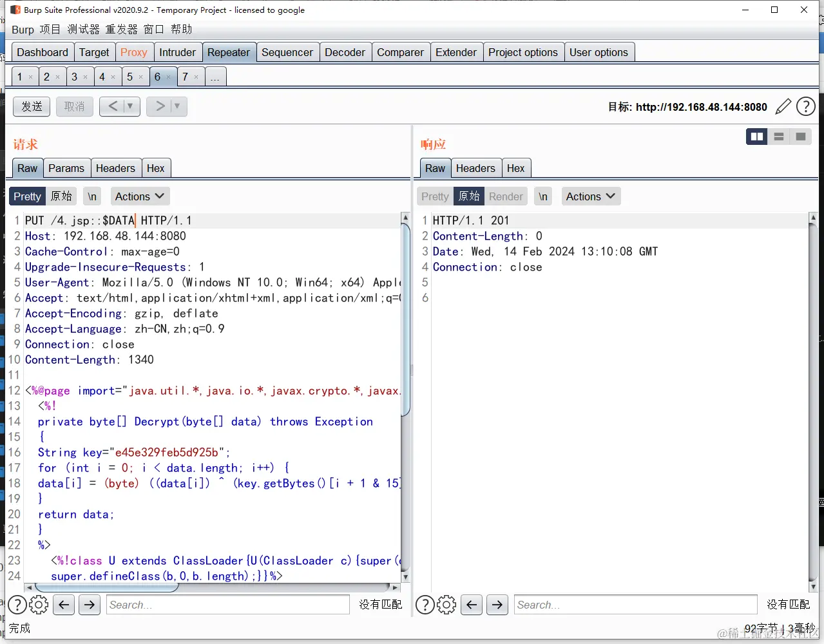Switch response view to Pretty
Viewport: 824px width, 644px height.
tap(435, 196)
